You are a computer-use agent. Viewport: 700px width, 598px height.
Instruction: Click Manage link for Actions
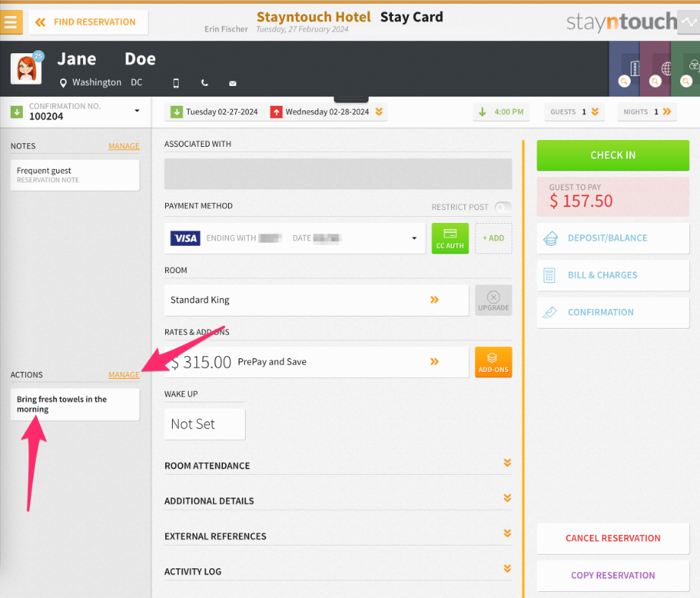tap(124, 375)
